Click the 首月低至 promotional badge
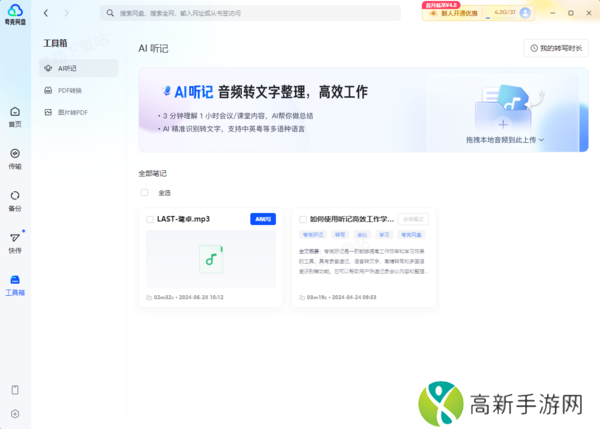Screen dimensions: 600x429 click(x=441, y=5)
